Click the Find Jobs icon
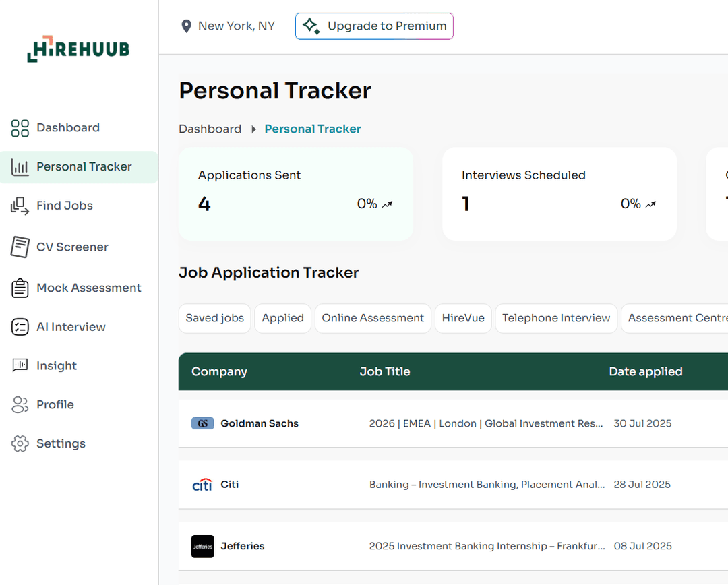This screenshot has width=728, height=585. (x=20, y=206)
